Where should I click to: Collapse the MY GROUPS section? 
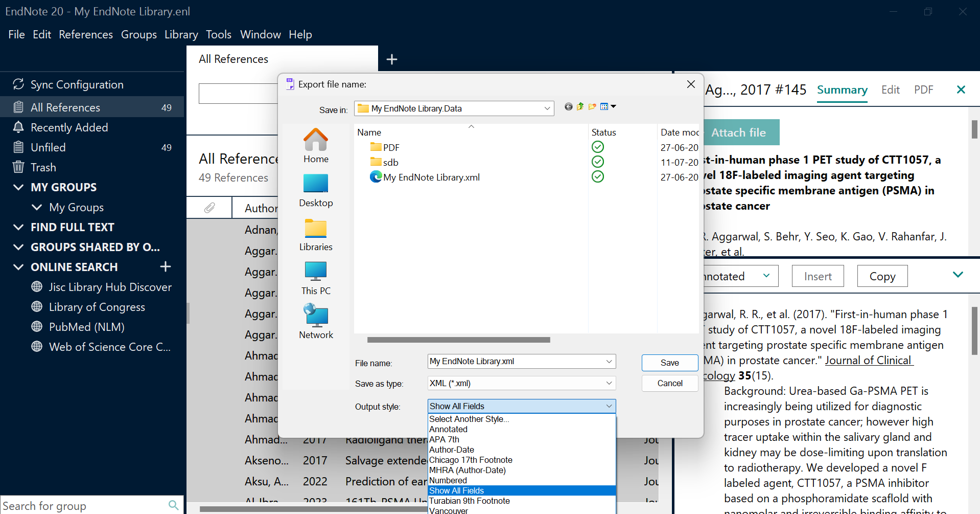18,187
